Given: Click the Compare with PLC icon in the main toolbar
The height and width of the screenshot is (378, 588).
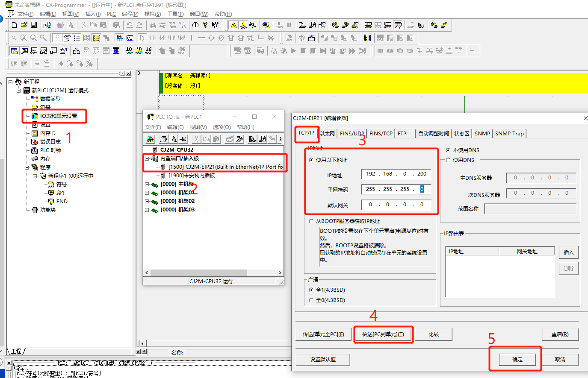Looking at the screenshot, I should click(x=322, y=25).
